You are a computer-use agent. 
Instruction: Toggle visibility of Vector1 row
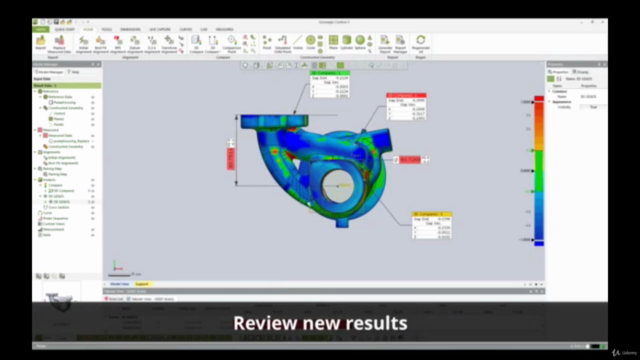[93, 113]
